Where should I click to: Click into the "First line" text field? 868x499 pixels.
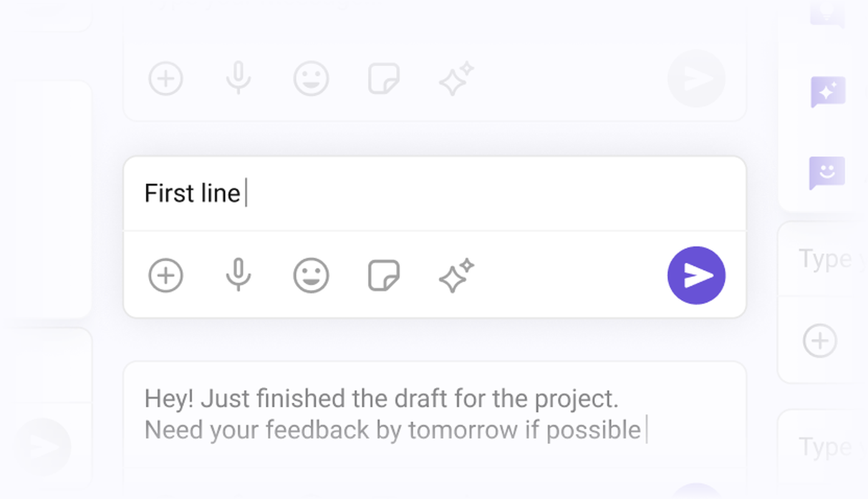[434, 193]
